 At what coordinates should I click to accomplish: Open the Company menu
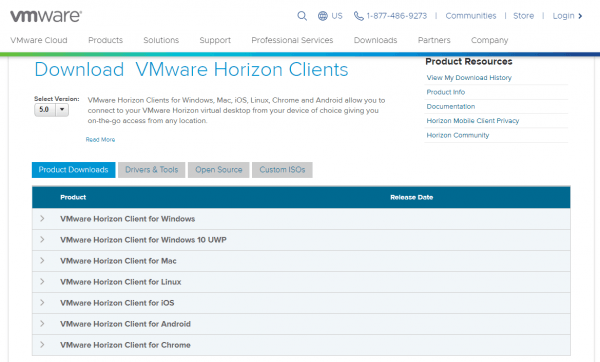click(x=489, y=40)
